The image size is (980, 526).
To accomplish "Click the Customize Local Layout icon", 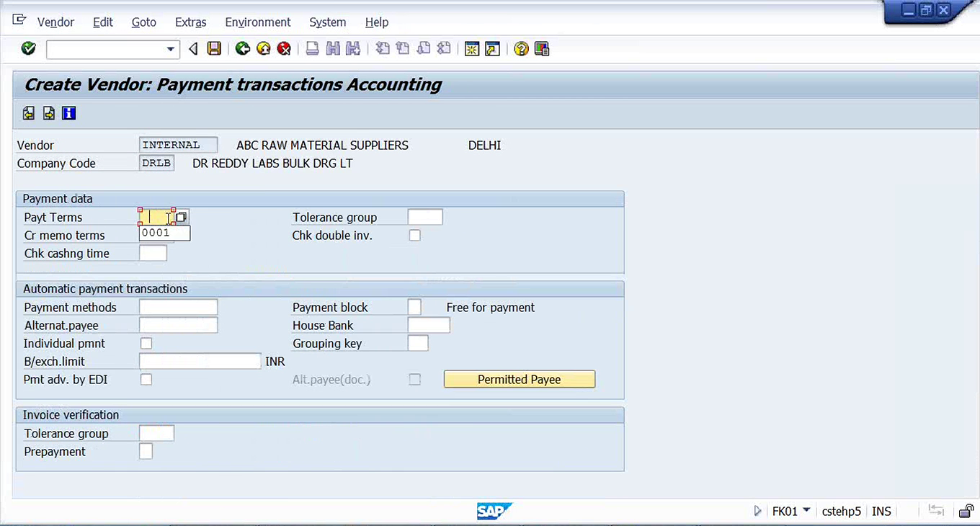I will click(542, 49).
